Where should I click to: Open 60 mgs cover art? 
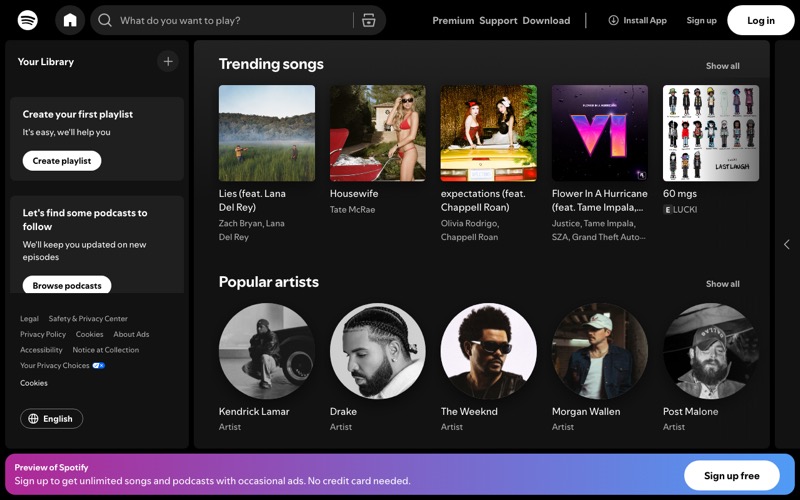[711, 133]
